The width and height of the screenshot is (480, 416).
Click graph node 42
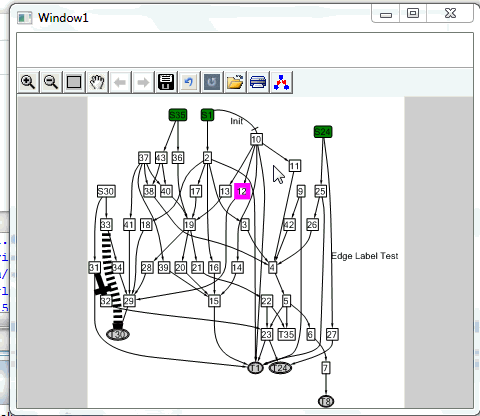tap(289, 225)
